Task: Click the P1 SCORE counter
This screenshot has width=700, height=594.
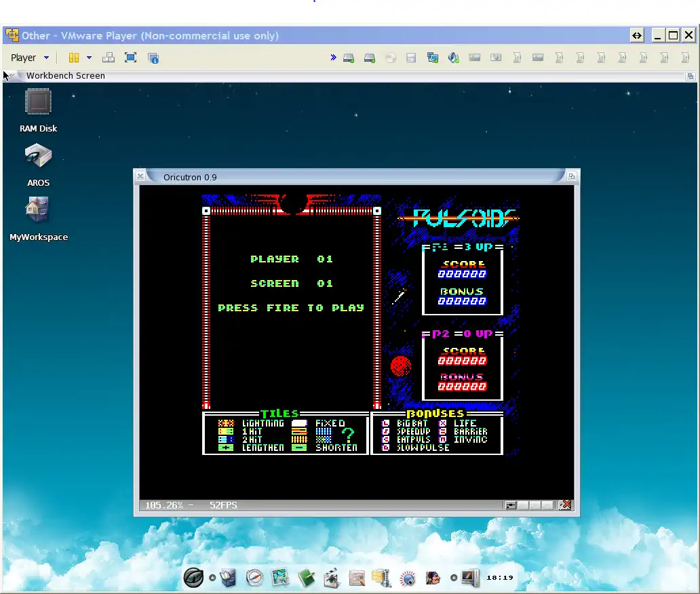Action: coord(462,274)
